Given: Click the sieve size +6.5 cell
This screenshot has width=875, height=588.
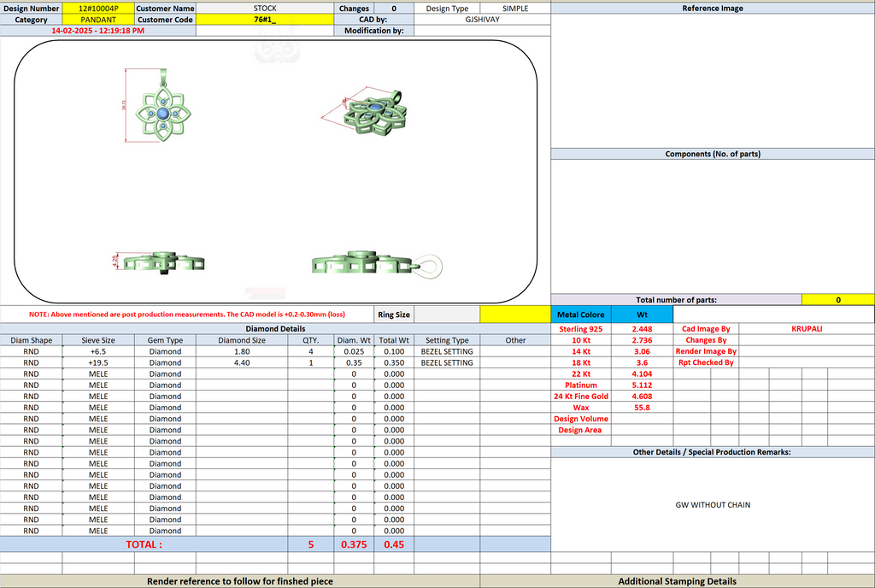Looking at the screenshot, I should tap(98, 351).
